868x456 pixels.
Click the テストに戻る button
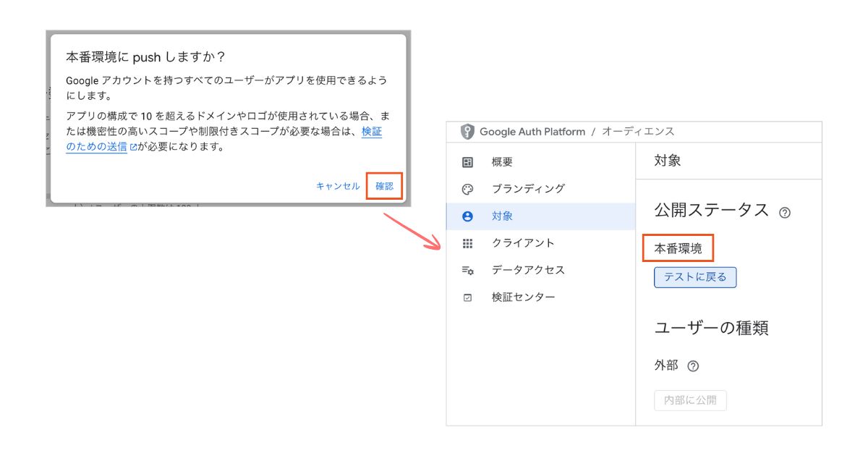tap(695, 277)
